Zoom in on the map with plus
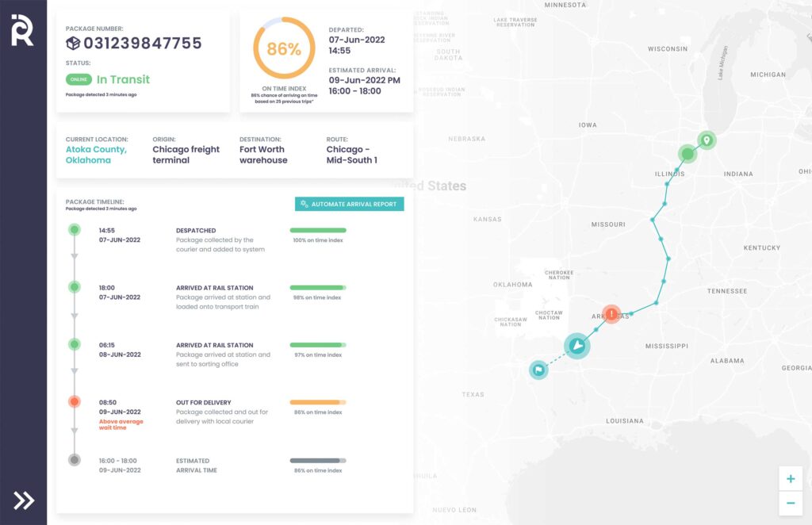The image size is (812, 525). point(791,479)
